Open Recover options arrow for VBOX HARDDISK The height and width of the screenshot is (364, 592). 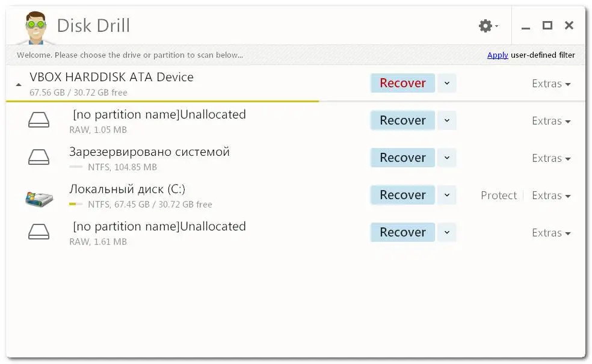tap(446, 83)
